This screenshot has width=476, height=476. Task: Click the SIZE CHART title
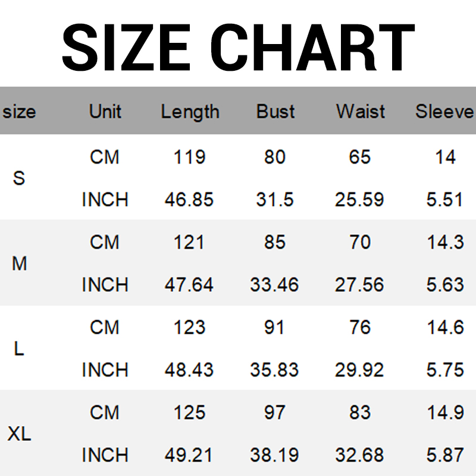pos(238,48)
